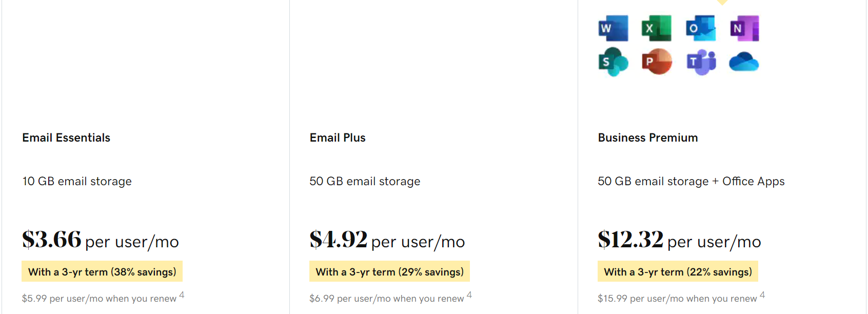868x314 pixels.
Task: Click the OneDrive cloud icon
Action: coord(744,62)
